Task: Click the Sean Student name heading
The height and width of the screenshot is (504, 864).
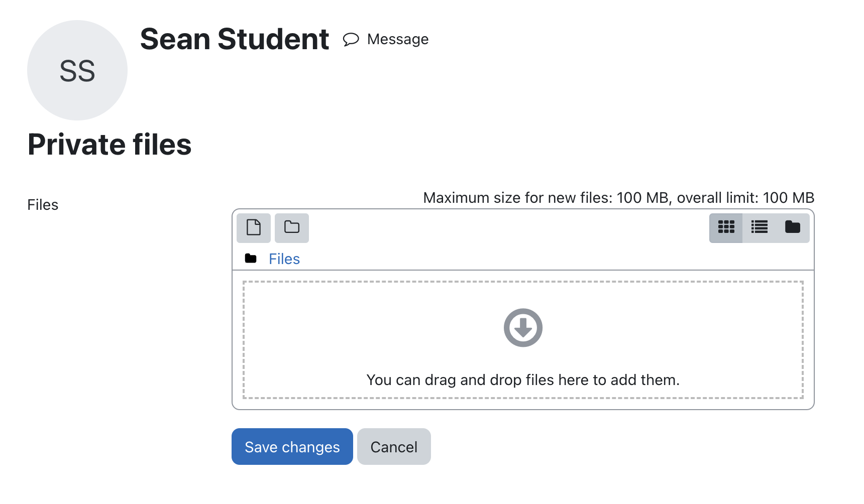Action: coord(235,39)
